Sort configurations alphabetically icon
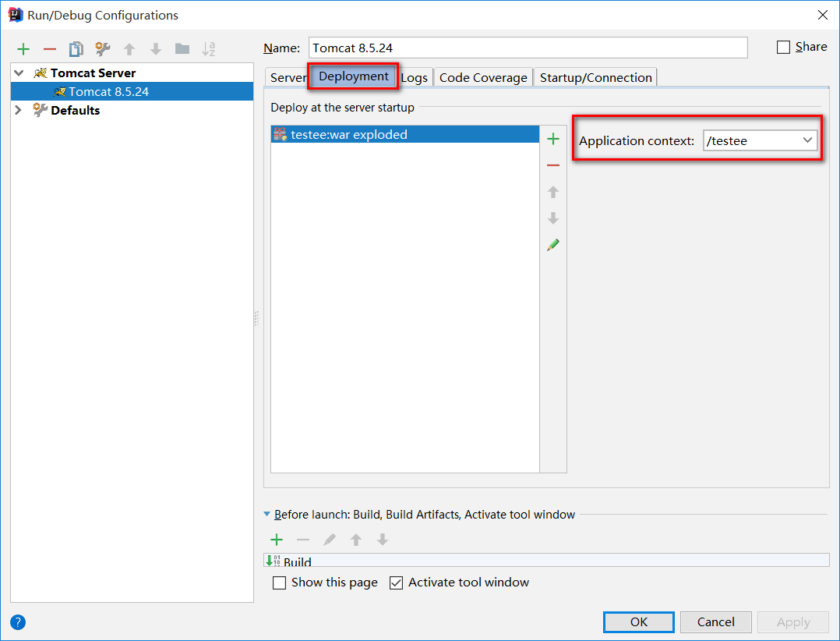This screenshot has width=840, height=641. click(208, 49)
